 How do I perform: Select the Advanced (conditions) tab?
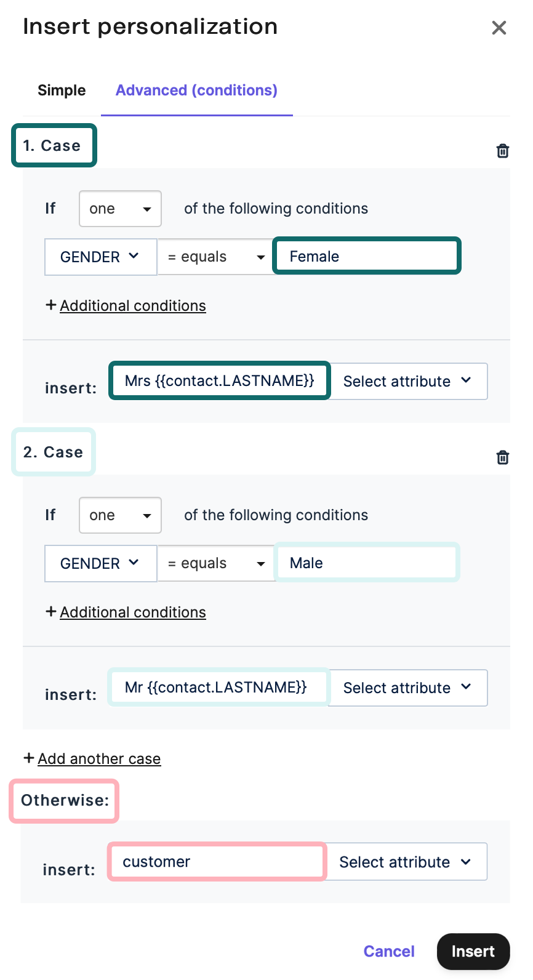[196, 90]
